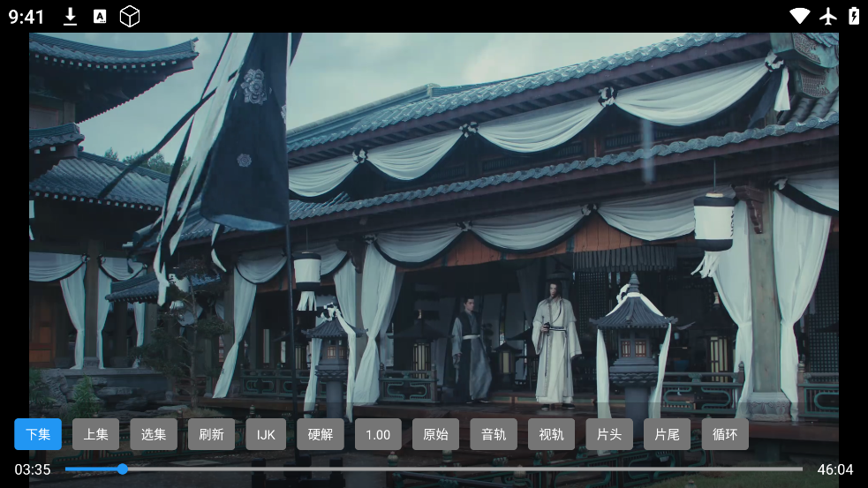
Task: Tap the battery charging status icon
Action: pos(854,16)
